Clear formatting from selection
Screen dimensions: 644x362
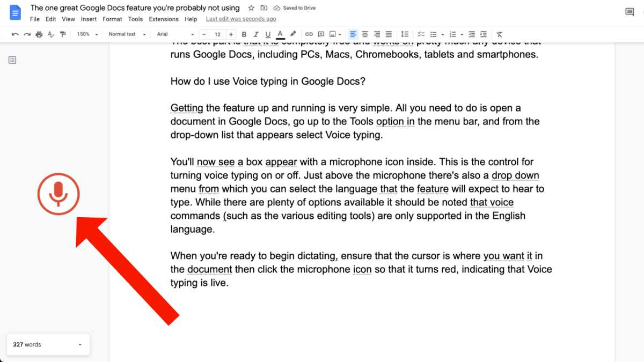[500, 34]
